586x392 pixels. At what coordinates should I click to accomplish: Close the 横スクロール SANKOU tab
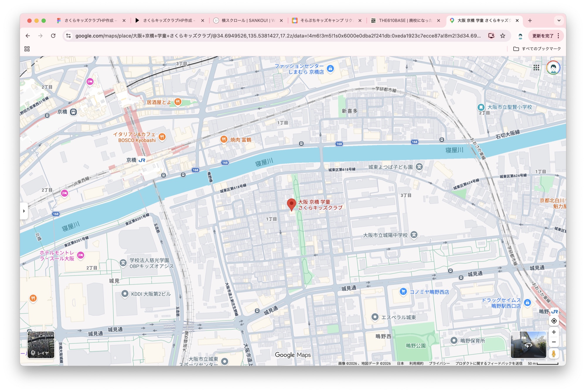tap(281, 20)
